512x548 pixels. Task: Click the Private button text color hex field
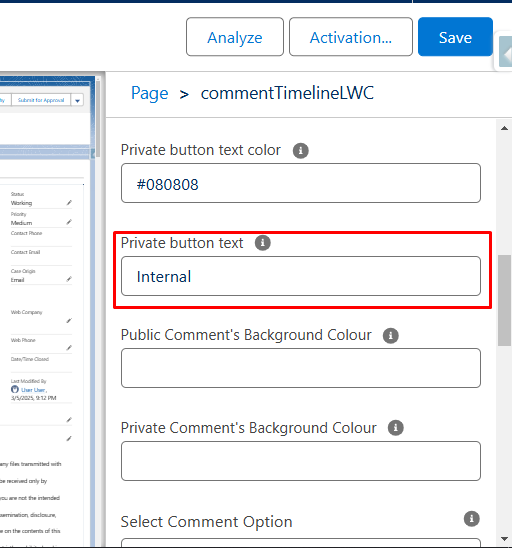[301, 183]
